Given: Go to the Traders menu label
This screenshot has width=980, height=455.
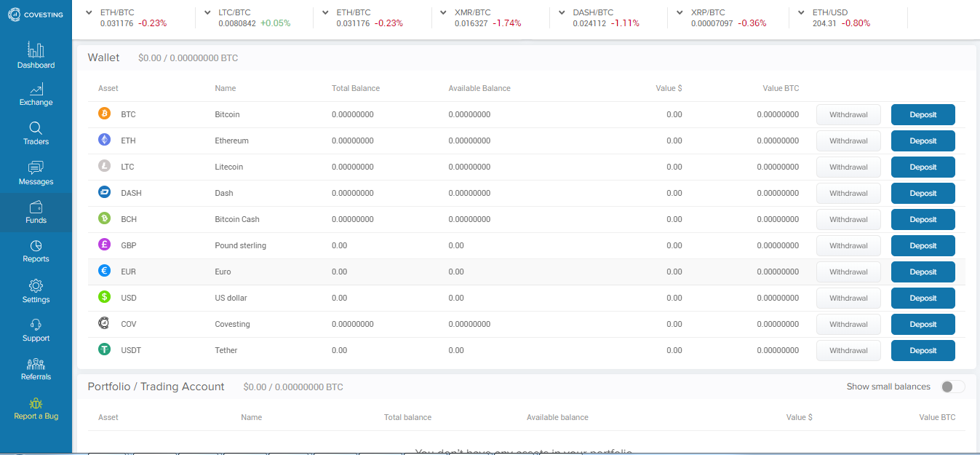Looking at the screenshot, I should (x=36, y=141).
